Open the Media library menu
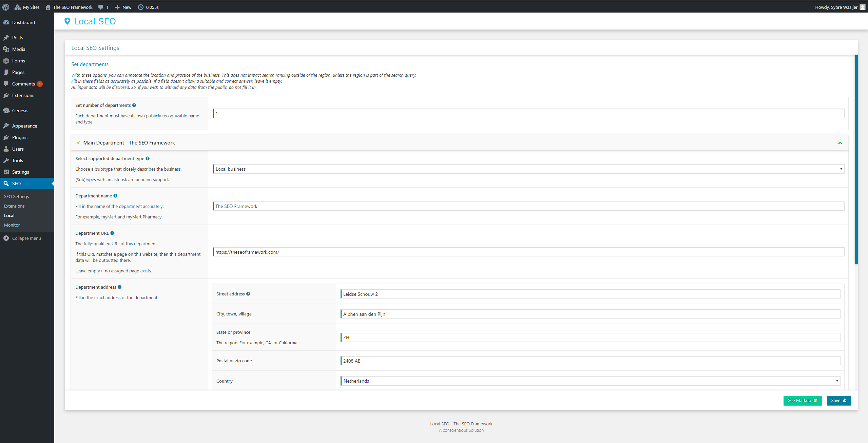Image resolution: width=868 pixels, height=443 pixels. pyautogui.click(x=27, y=49)
